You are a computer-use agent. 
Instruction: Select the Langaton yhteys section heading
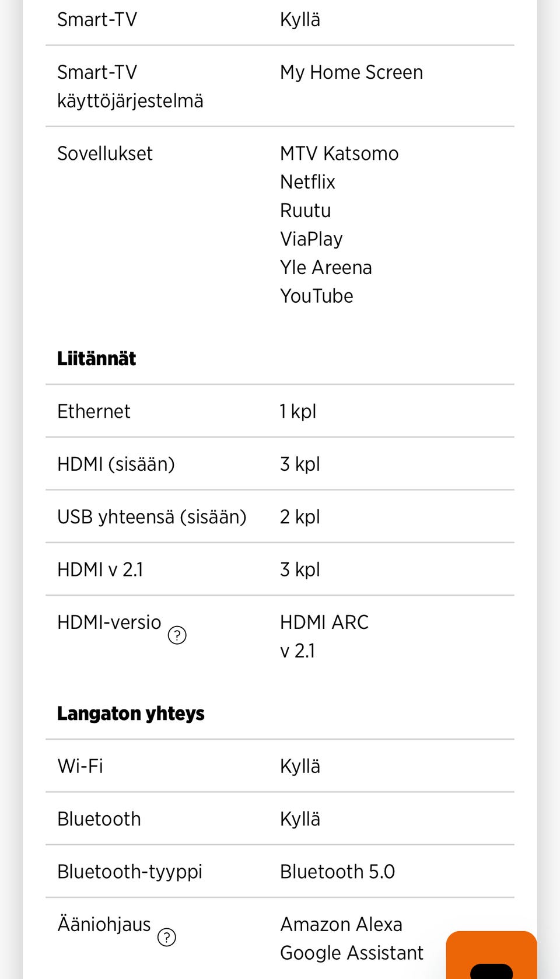(x=131, y=713)
